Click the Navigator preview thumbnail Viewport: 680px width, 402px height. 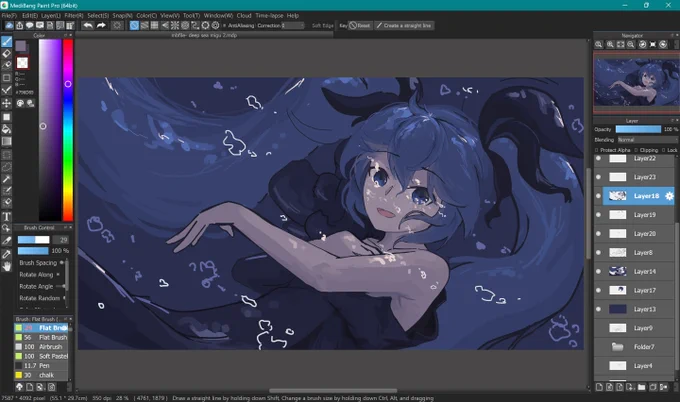[637, 82]
